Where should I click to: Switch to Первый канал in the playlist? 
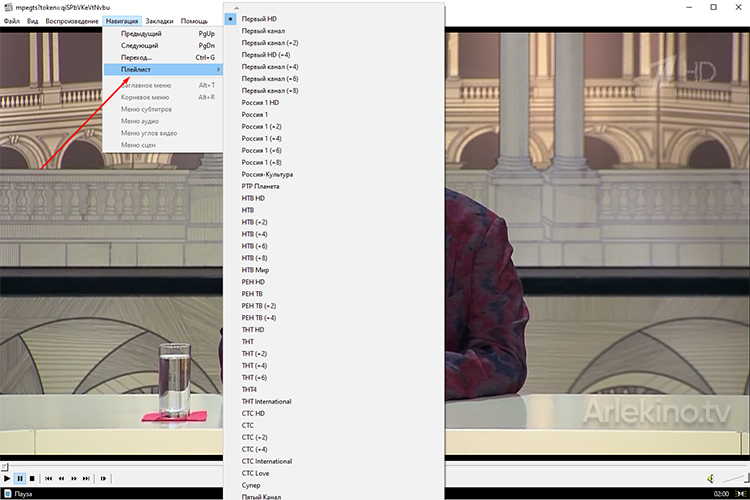click(333, 31)
